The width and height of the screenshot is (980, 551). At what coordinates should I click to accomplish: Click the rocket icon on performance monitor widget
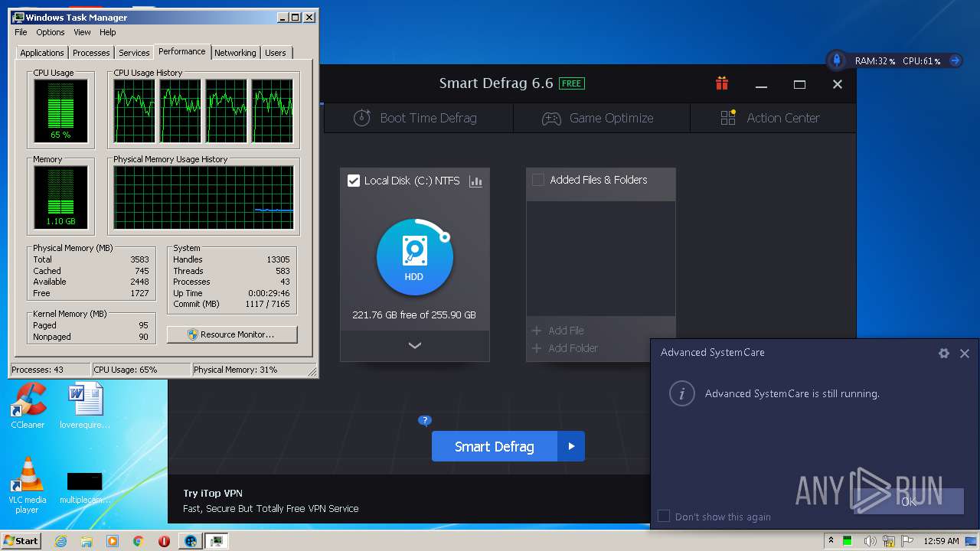click(837, 60)
